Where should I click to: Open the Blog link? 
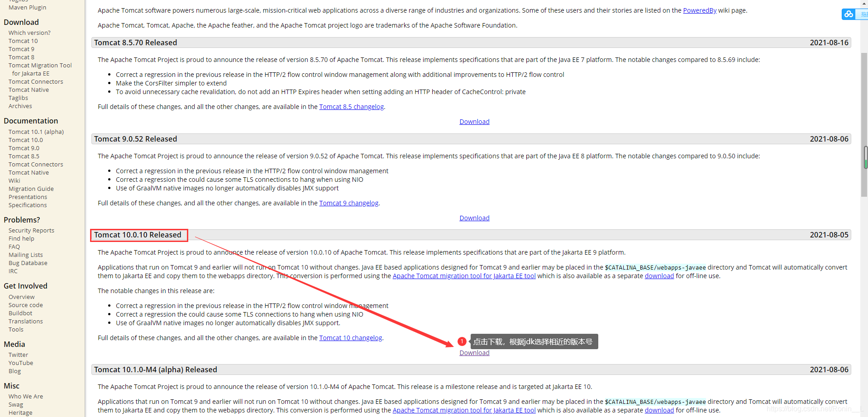tap(14, 371)
